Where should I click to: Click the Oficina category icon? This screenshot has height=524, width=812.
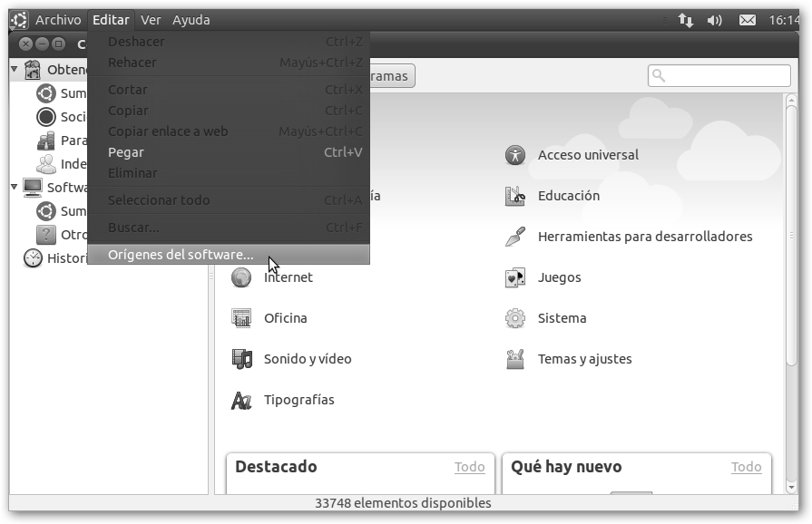click(x=241, y=318)
